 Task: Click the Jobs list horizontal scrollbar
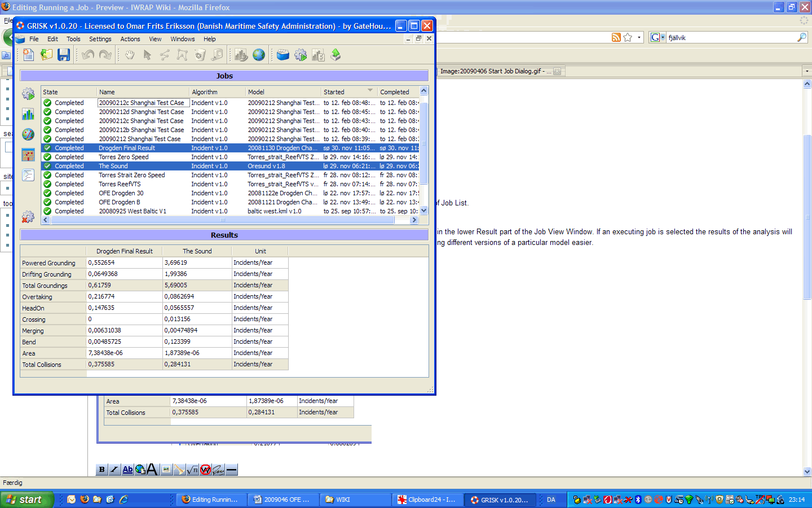click(x=222, y=220)
